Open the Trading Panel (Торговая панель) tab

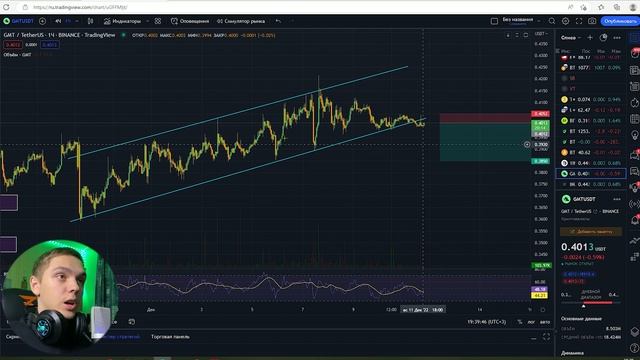(170, 337)
